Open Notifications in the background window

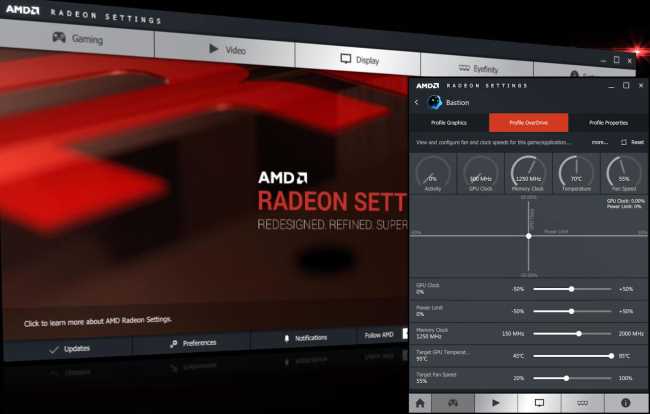tap(305, 338)
